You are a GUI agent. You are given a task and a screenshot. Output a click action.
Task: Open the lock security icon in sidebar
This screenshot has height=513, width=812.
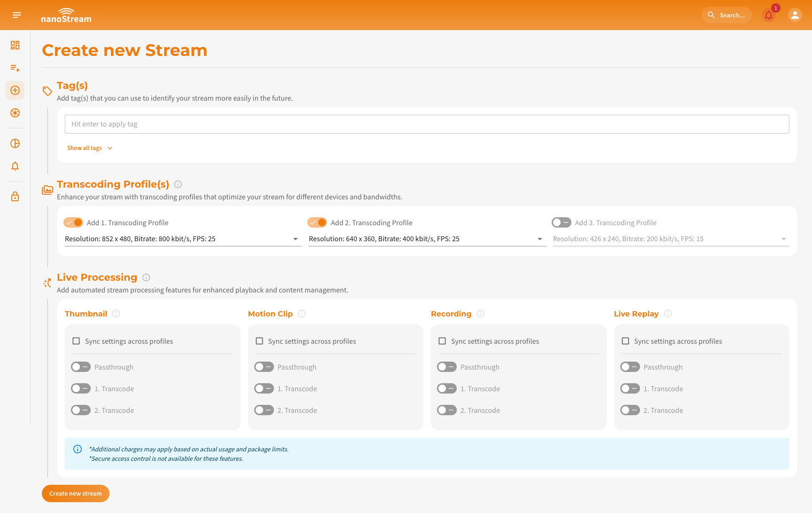(15, 196)
